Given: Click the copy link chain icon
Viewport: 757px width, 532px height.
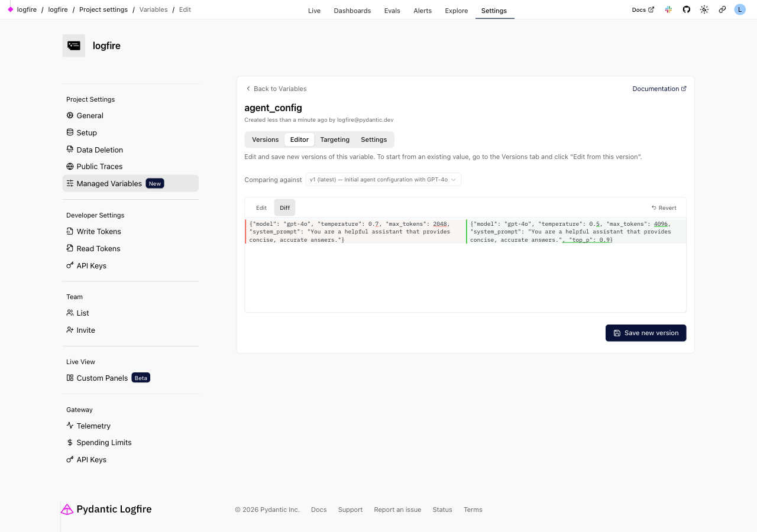Looking at the screenshot, I should pos(722,10).
